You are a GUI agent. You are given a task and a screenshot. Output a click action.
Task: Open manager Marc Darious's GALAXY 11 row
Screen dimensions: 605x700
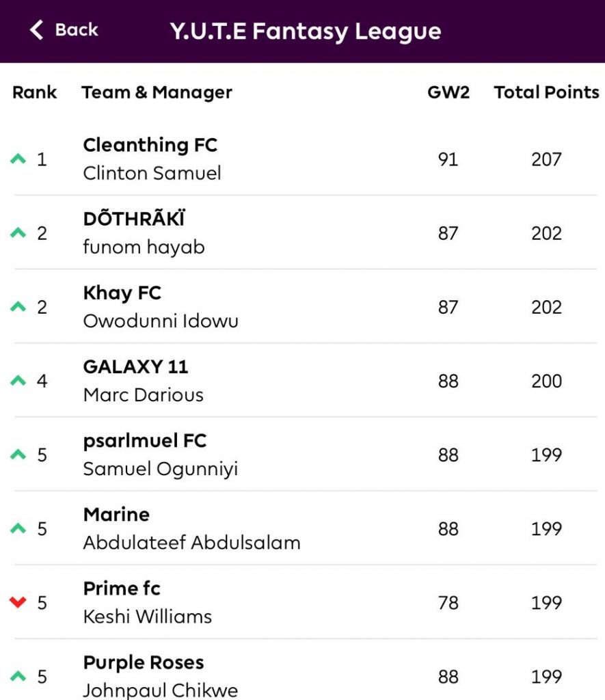coord(306,380)
